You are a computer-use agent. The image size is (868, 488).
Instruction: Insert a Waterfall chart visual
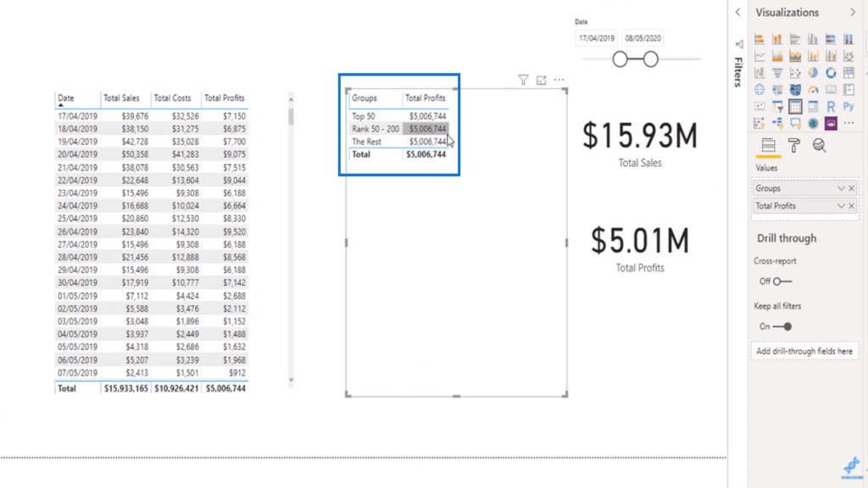tap(759, 73)
